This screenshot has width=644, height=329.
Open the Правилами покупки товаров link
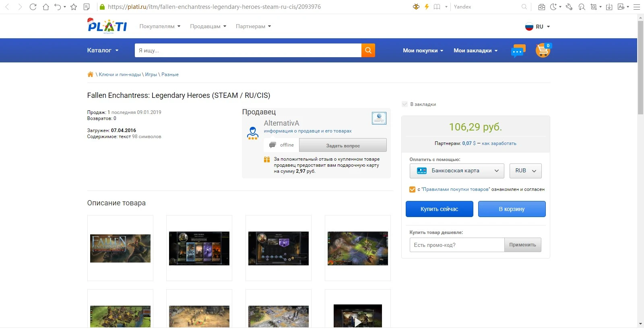point(456,189)
